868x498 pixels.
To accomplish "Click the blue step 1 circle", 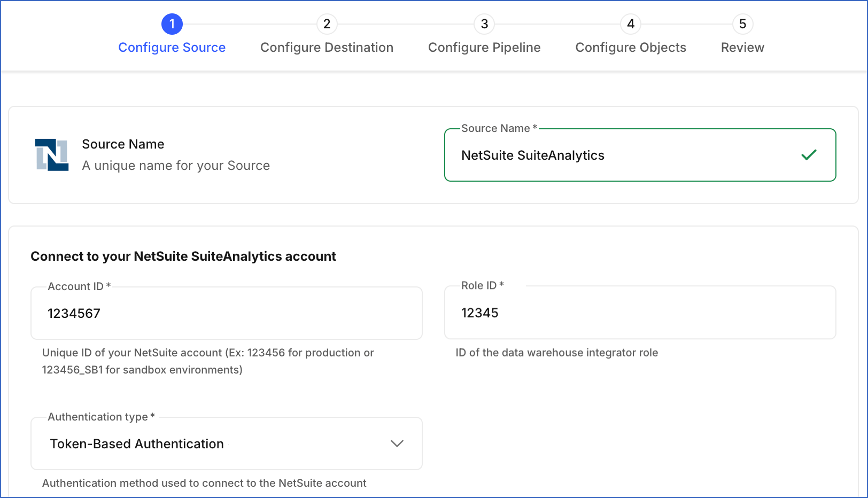I will point(172,24).
